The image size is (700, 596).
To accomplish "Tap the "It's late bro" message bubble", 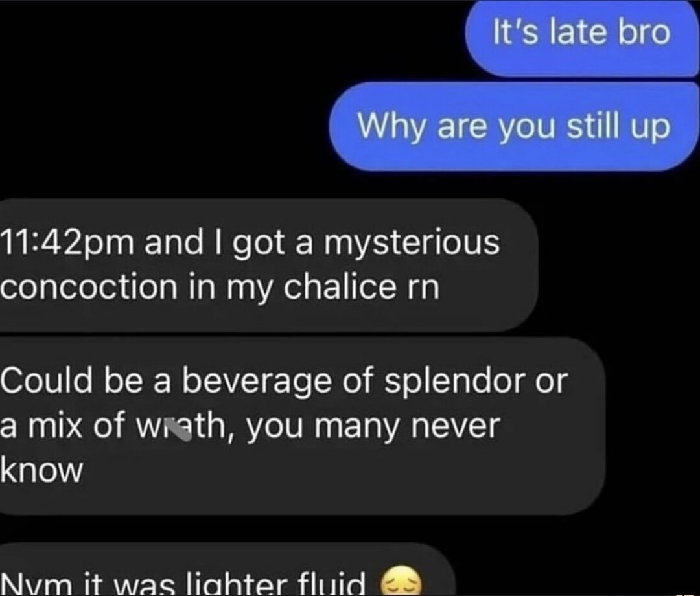I will [582, 38].
